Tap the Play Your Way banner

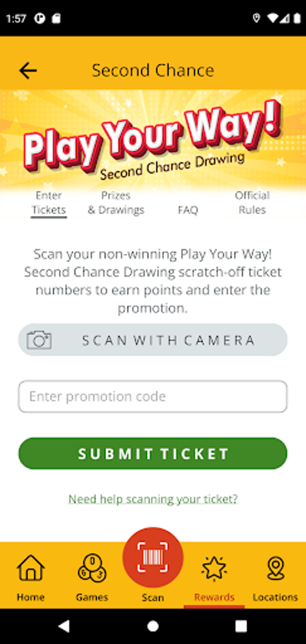click(153, 139)
